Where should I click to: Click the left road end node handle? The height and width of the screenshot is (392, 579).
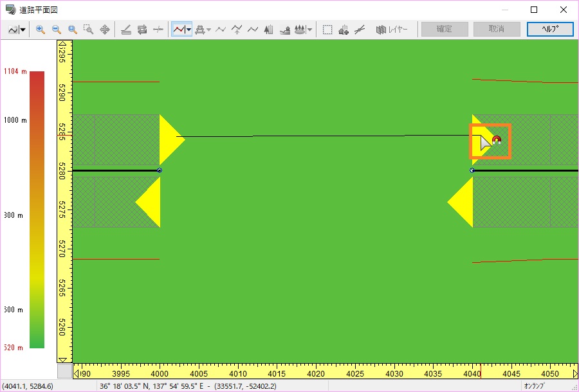coord(160,170)
